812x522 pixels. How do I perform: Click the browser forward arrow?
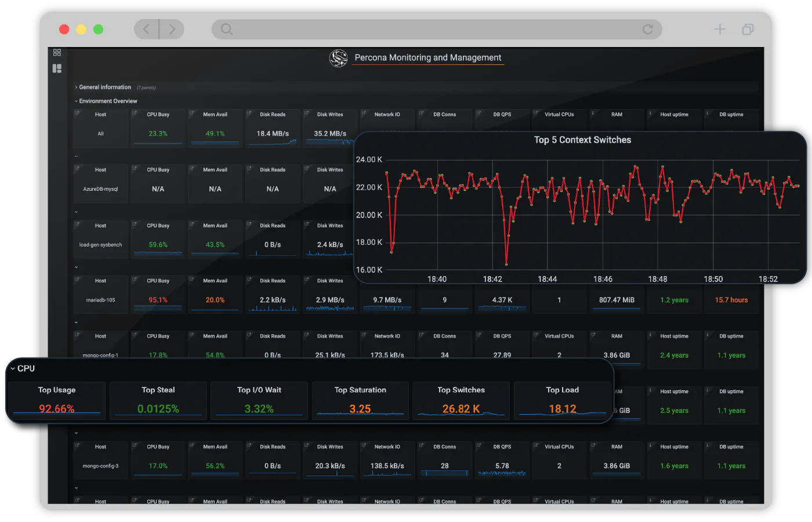click(172, 29)
